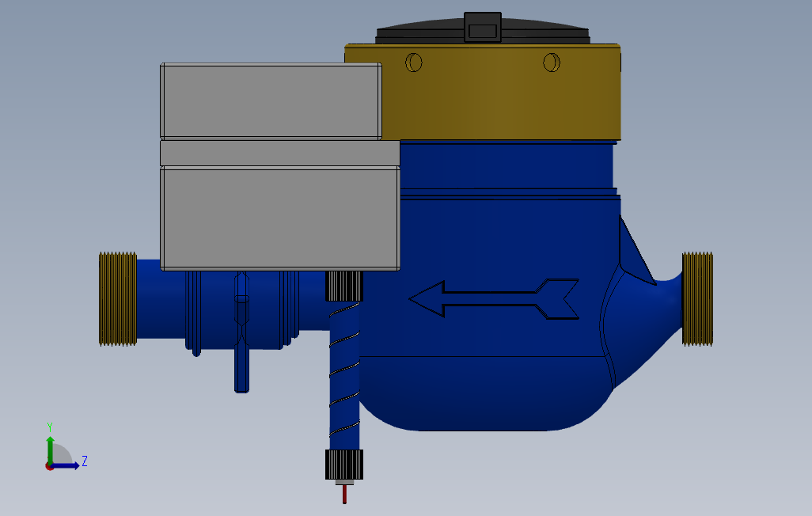Select the small gray fitting below the lower gland
The height and width of the screenshot is (516, 812).
[x=344, y=482]
